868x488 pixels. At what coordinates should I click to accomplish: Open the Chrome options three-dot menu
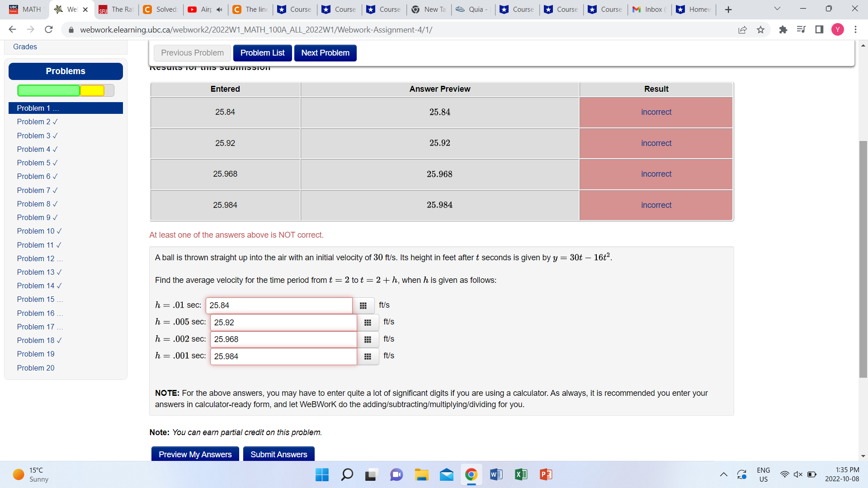[855, 29]
